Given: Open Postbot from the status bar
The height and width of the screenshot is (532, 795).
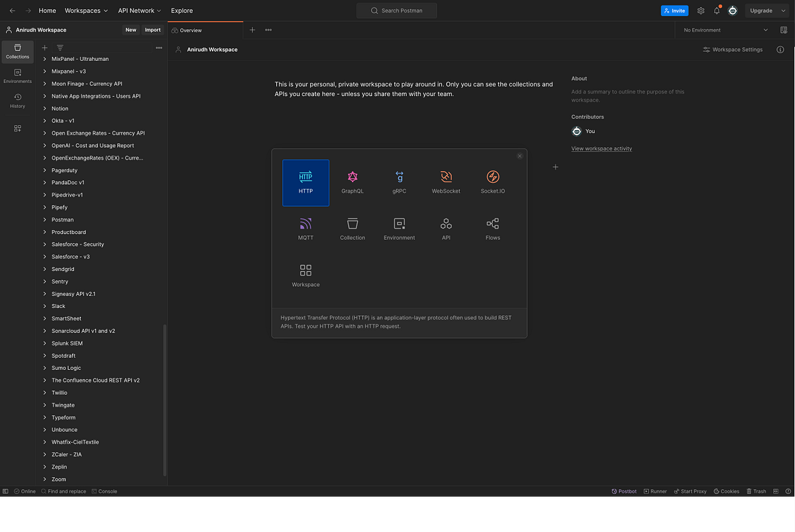Looking at the screenshot, I should click(x=623, y=491).
